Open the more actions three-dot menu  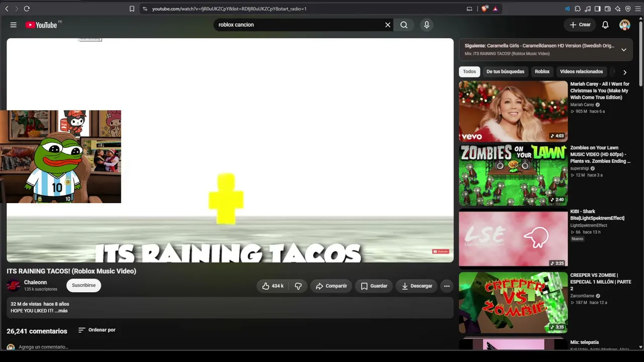pos(447,286)
